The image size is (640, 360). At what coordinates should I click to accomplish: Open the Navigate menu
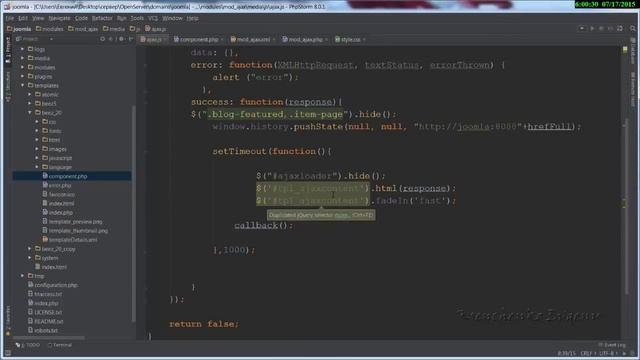click(59, 18)
